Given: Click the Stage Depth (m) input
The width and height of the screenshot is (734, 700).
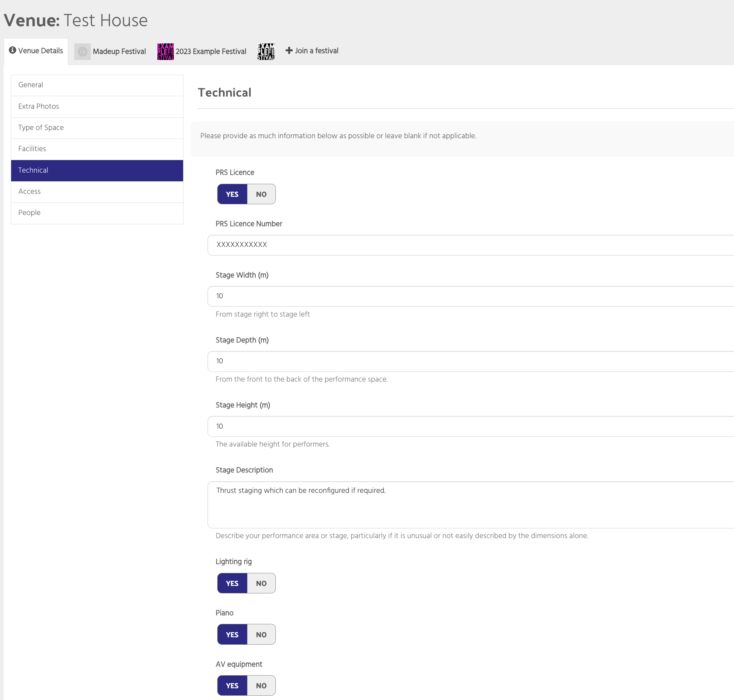Looking at the screenshot, I should (x=471, y=361).
